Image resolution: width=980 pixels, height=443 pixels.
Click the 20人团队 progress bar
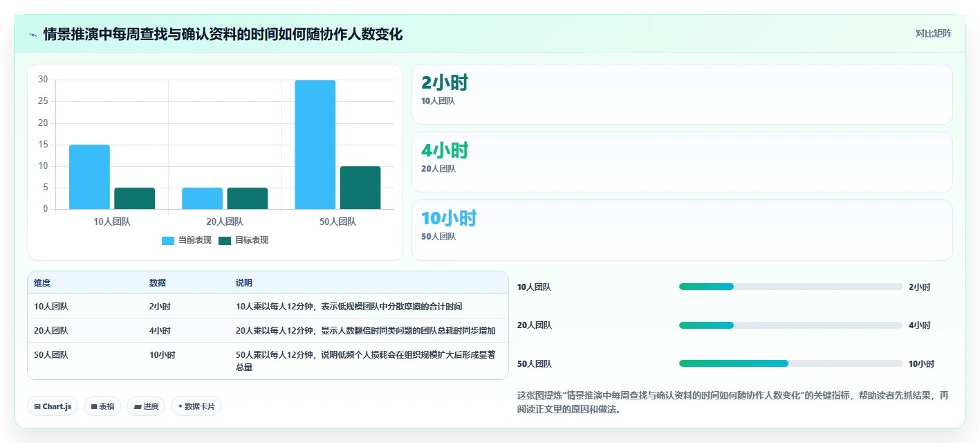[x=791, y=325]
